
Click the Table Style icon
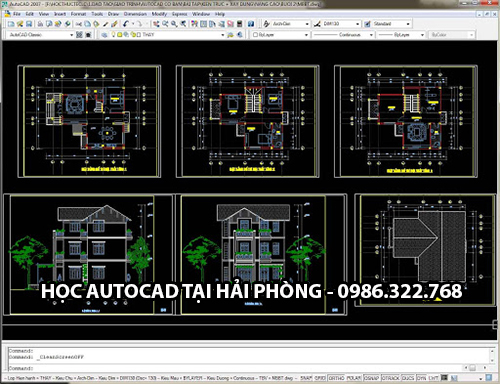(x=367, y=24)
